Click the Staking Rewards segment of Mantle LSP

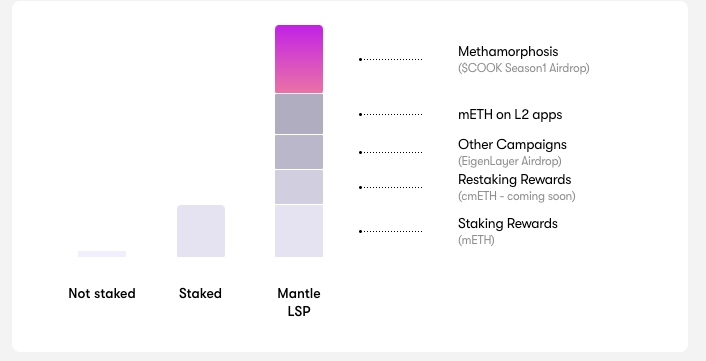(299, 231)
